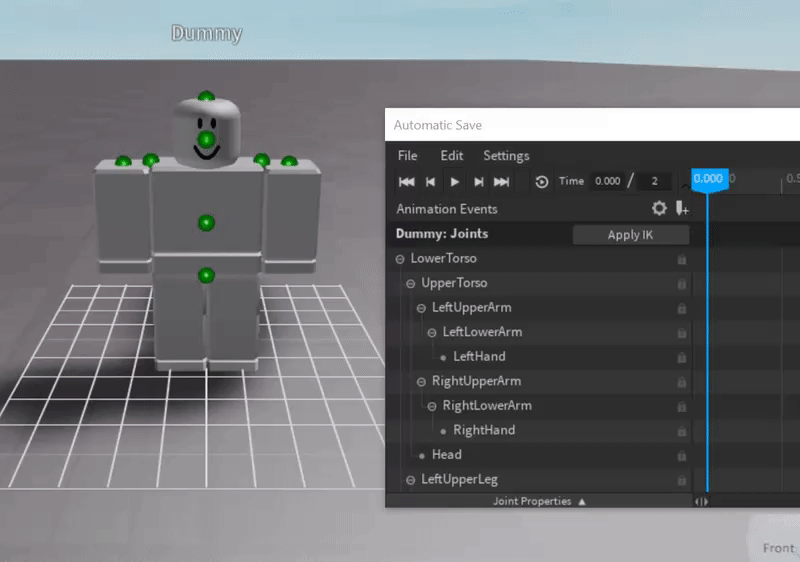Click the Dummy: Joints header
800x562 pixels.
coord(442,234)
